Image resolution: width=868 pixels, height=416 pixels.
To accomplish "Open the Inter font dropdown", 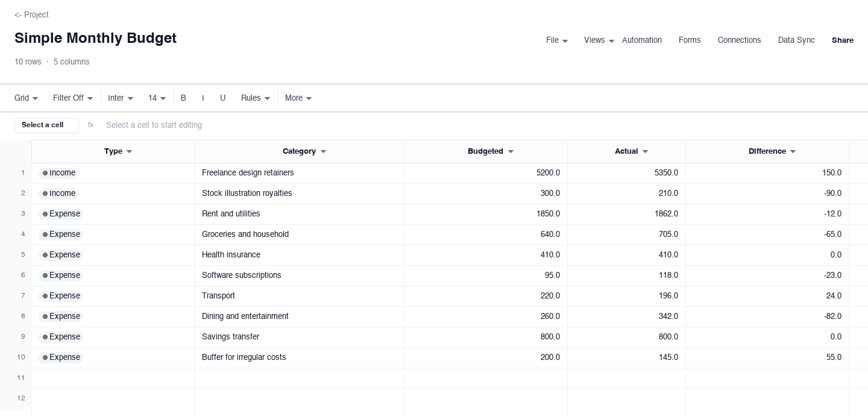I will pos(121,98).
